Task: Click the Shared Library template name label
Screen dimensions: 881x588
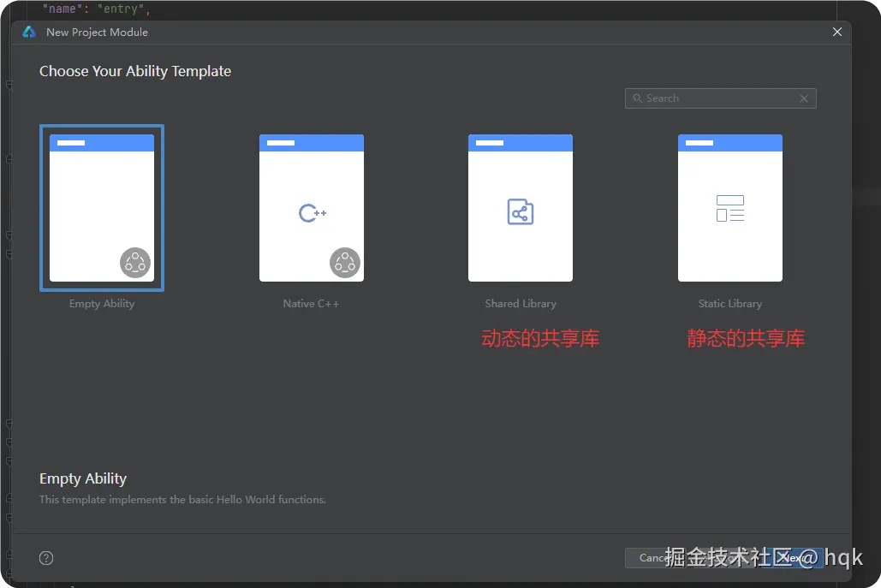Action: click(520, 303)
